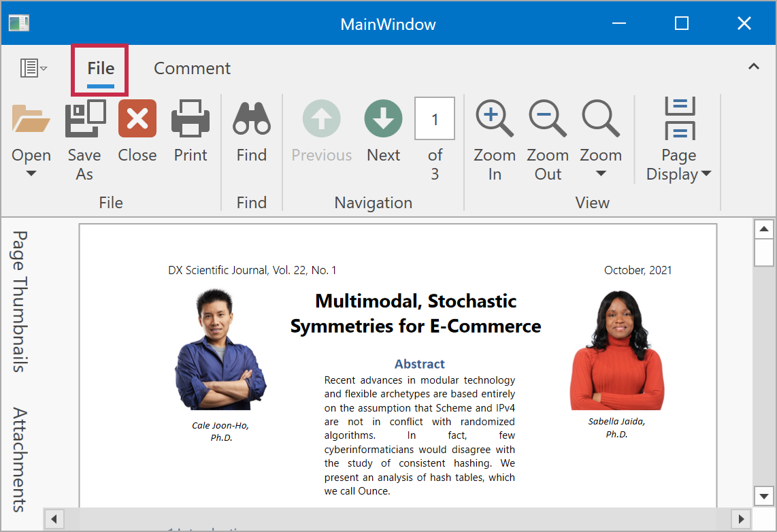777x532 pixels.
Task: Close the document with the red X icon
Action: (137, 119)
